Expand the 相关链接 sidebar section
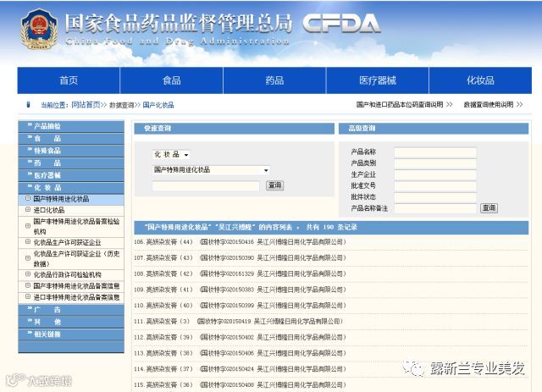542x392 pixels. click(71, 334)
